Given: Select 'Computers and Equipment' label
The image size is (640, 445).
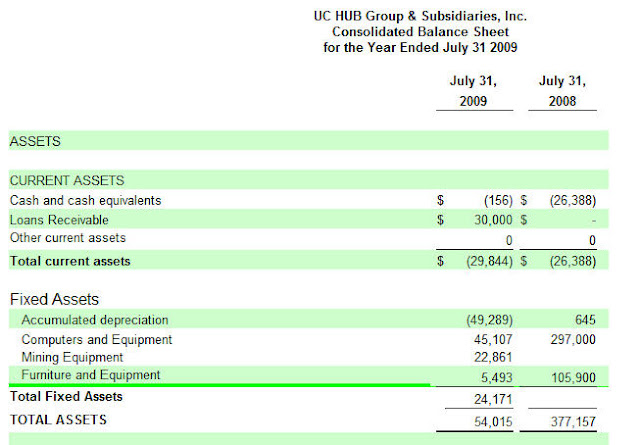Looking at the screenshot, I should 97,340.
